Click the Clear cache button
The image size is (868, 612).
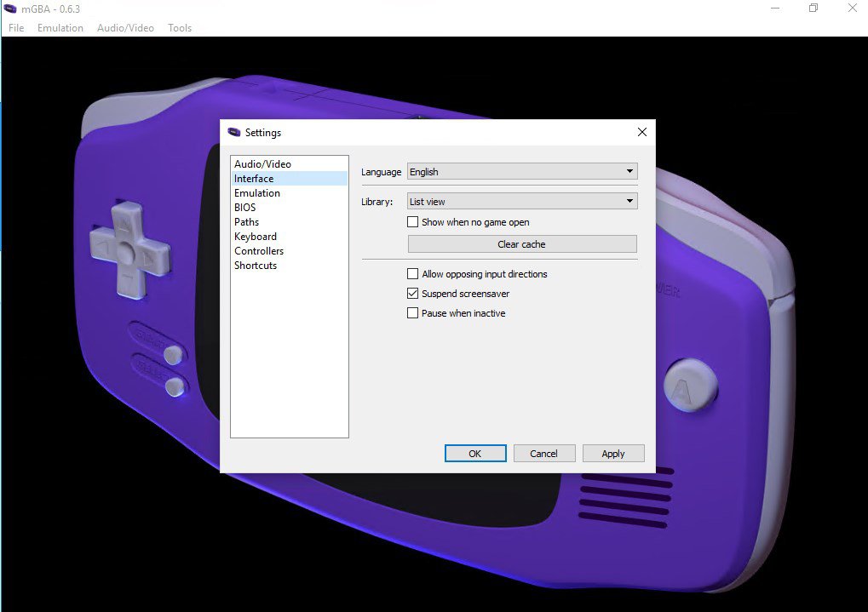click(x=522, y=244)
